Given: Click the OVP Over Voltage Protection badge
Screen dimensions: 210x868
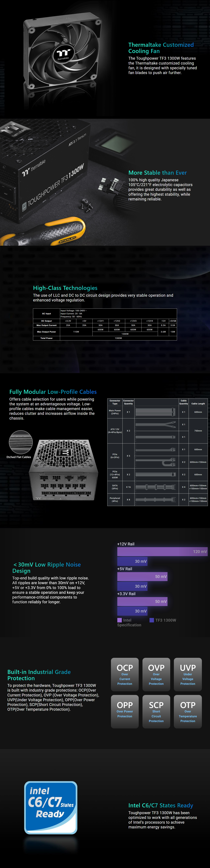Looking at the screenshot, I should [x=156, y=675].
